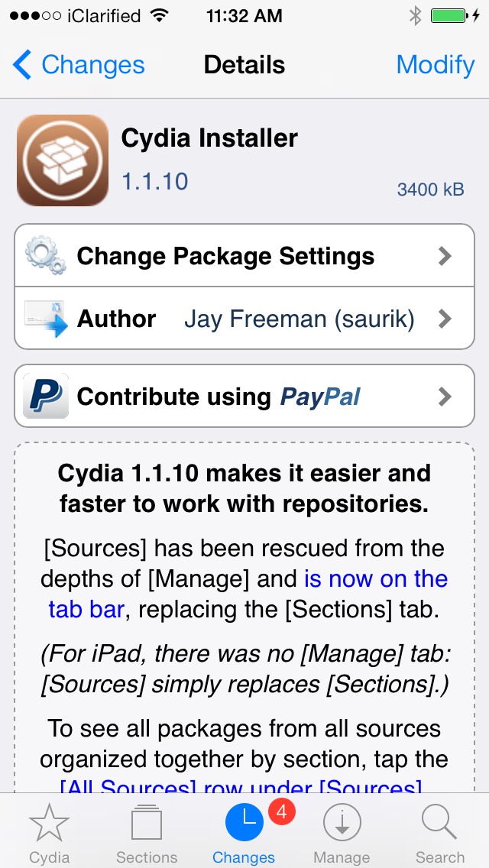The height and width of the screenshot is (868, 489).
Task: Expand Change Package Settings chevron
Action: [x=445, y=256]
